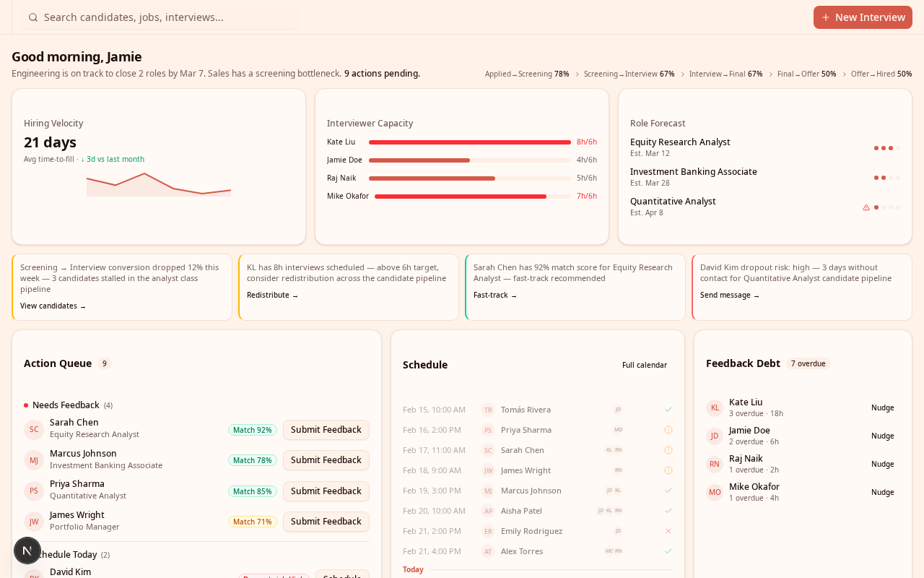The image size is (924, 578).
Task: Open the floating N button bottom-left
Action: click(27, 550)
